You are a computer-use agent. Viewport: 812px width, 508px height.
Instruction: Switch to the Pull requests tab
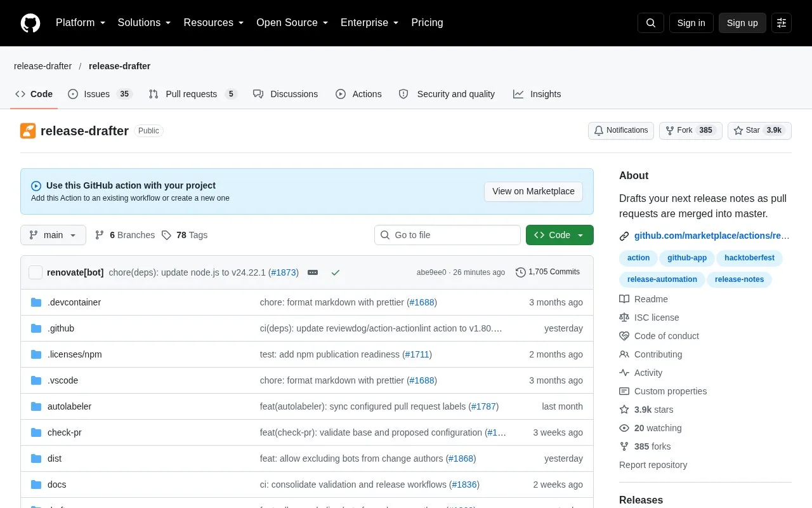[193, 94]
